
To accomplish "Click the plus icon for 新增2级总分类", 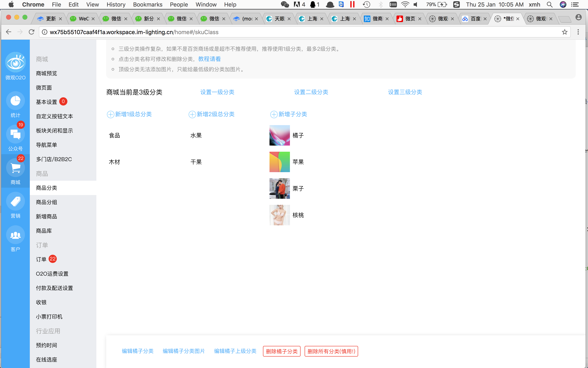I will [x=192, y=114].
